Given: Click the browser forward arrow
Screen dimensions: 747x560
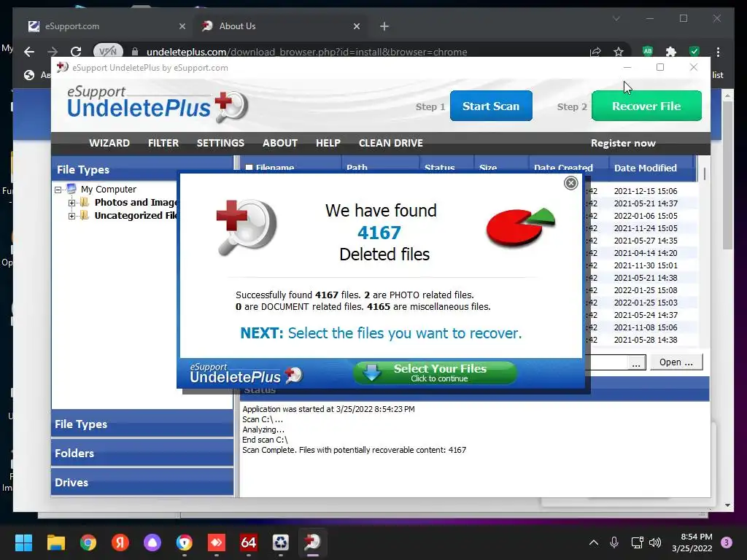Looking at the screenshot, I should point(53,52).
